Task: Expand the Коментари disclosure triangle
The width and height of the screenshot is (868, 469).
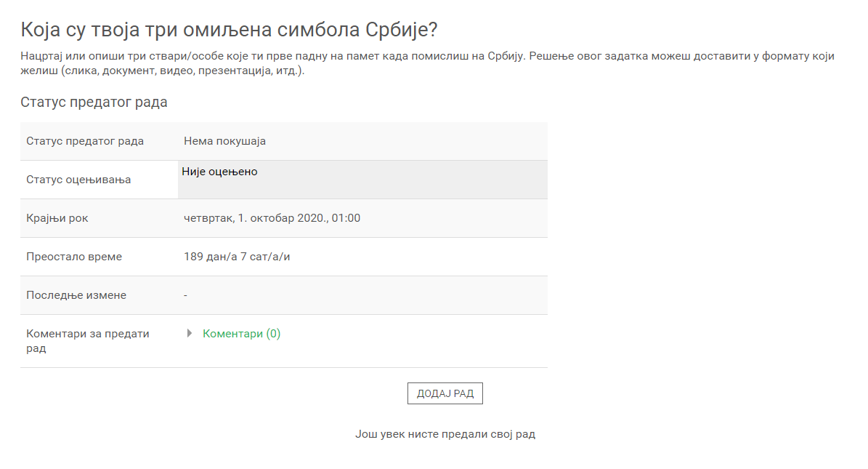Action: [x=190, y=334]
